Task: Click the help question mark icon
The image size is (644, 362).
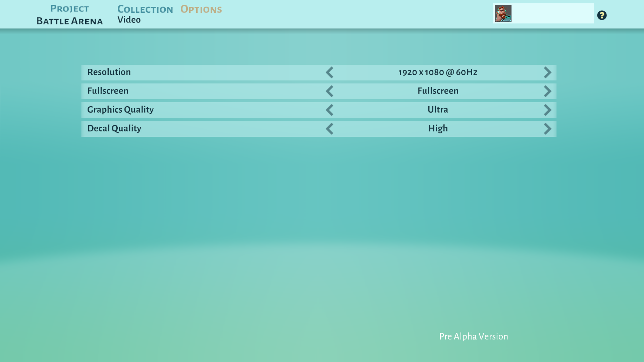Action: (602, 15)
